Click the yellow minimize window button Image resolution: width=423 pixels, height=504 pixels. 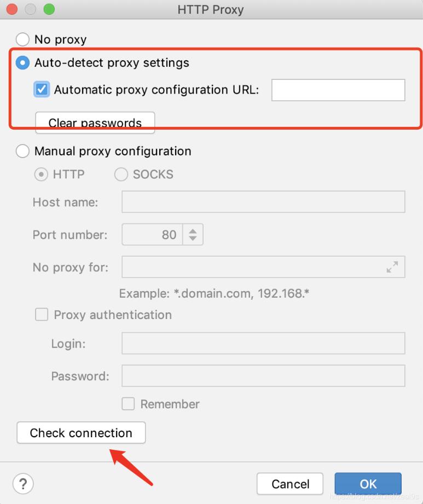pos(30,9)
